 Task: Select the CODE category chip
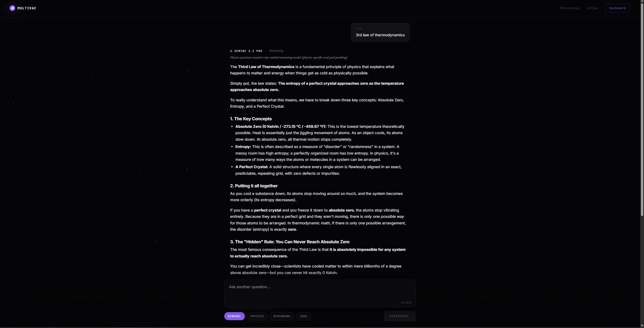point(304,316)
